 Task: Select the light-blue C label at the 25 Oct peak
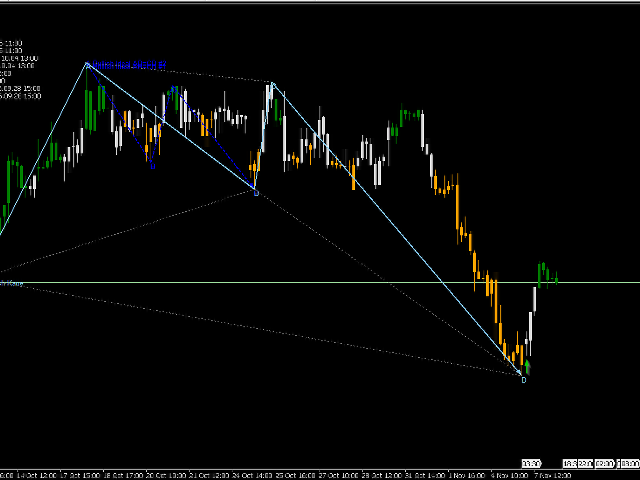(273, 85)
